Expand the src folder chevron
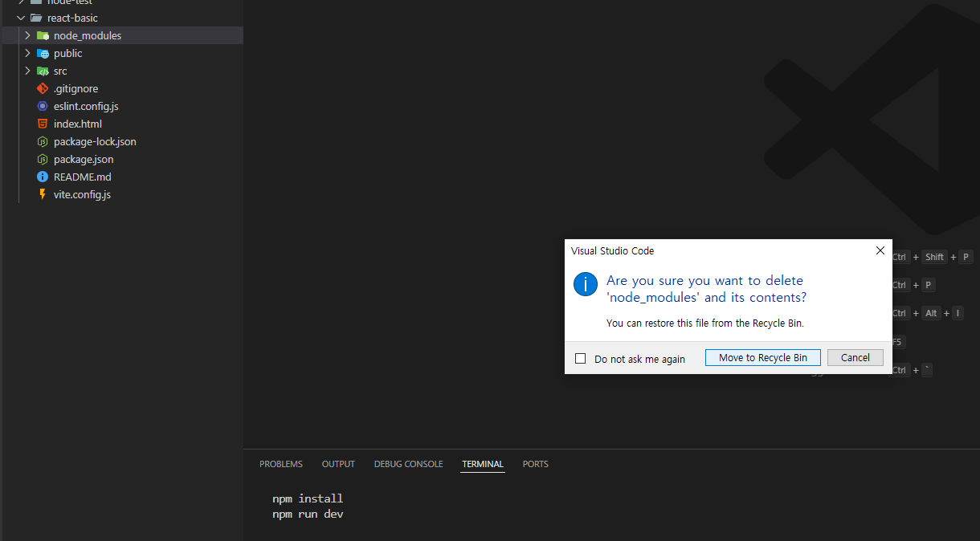 (27, 71)
